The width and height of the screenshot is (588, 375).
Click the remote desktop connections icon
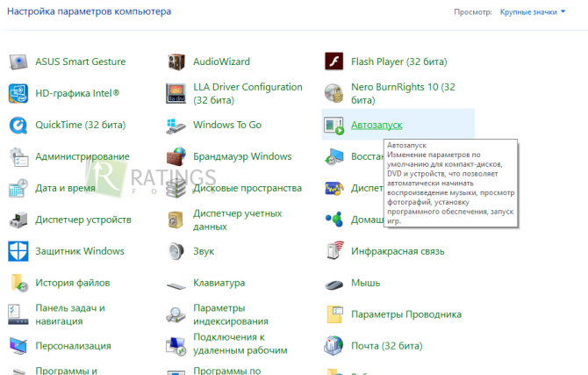[x=176, y=346]
